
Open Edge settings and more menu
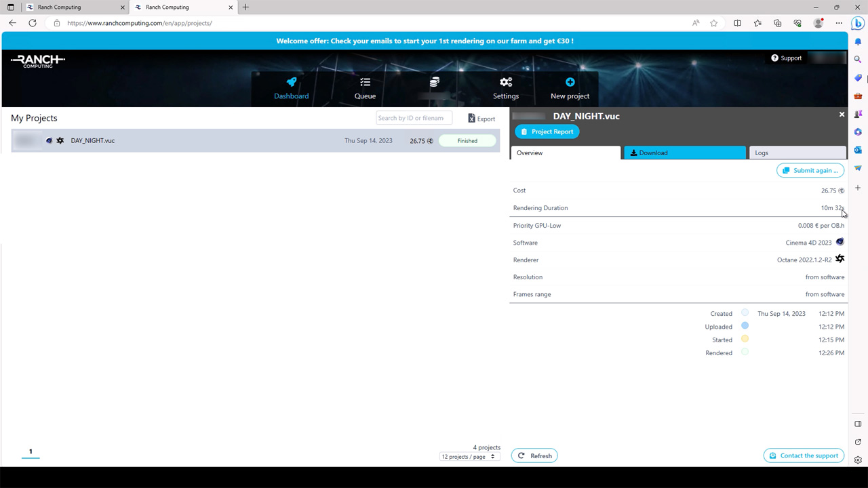click(839, 23)
